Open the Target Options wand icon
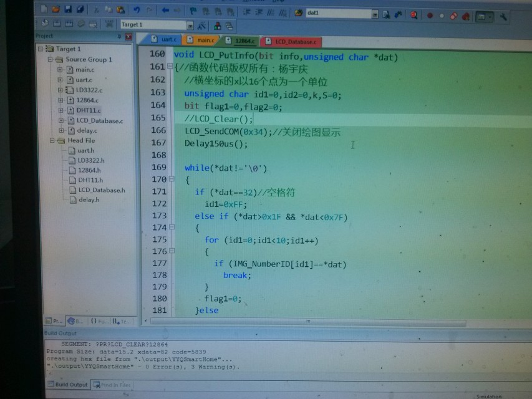 tap(201, 26)
